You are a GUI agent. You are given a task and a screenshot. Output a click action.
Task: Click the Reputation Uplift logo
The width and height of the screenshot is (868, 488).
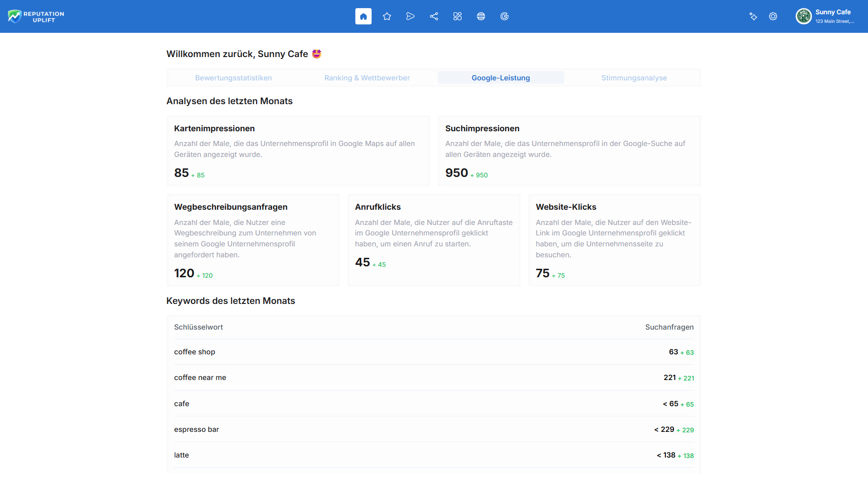36,16
